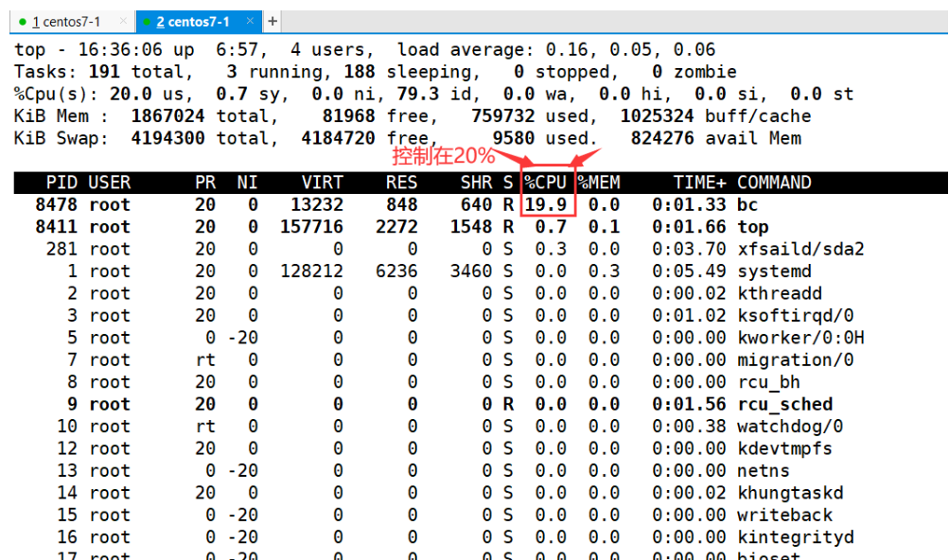Click the 0:05.49 TIME+ of systemd
The image size is (949, 560).
pyautogui.click(x=690, y=271)
